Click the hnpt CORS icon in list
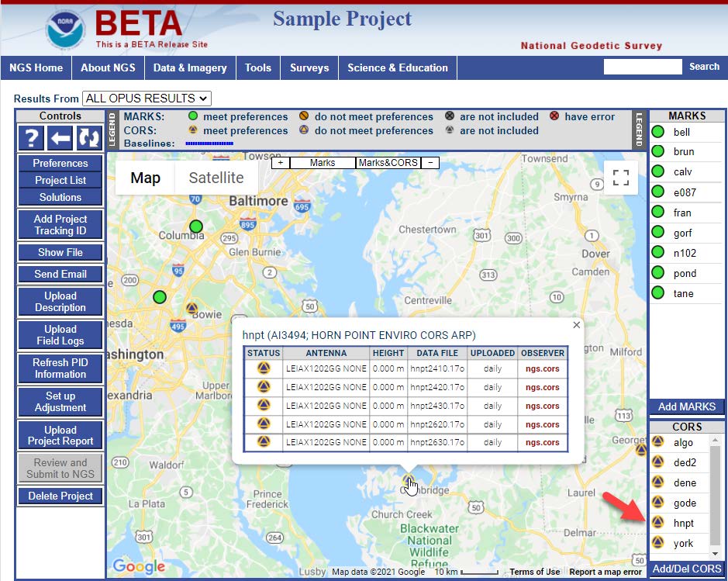Image resolution: width=728 pixels, height=581 pixels. [658, 523]
